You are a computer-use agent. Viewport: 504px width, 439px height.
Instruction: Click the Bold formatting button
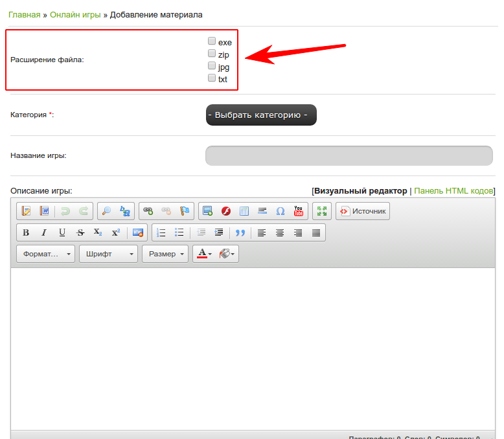point(26,232)
